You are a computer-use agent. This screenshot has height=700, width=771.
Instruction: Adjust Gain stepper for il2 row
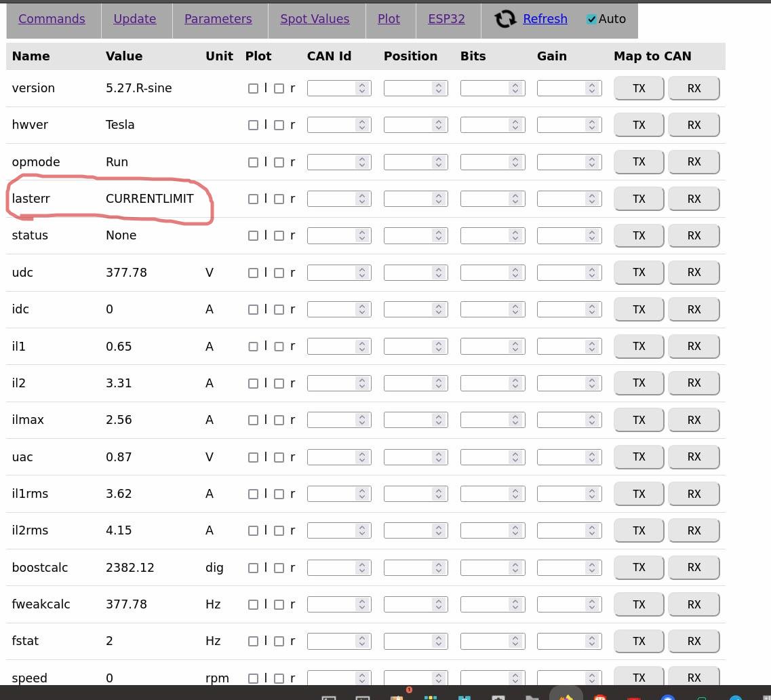[x=592, y=383]
